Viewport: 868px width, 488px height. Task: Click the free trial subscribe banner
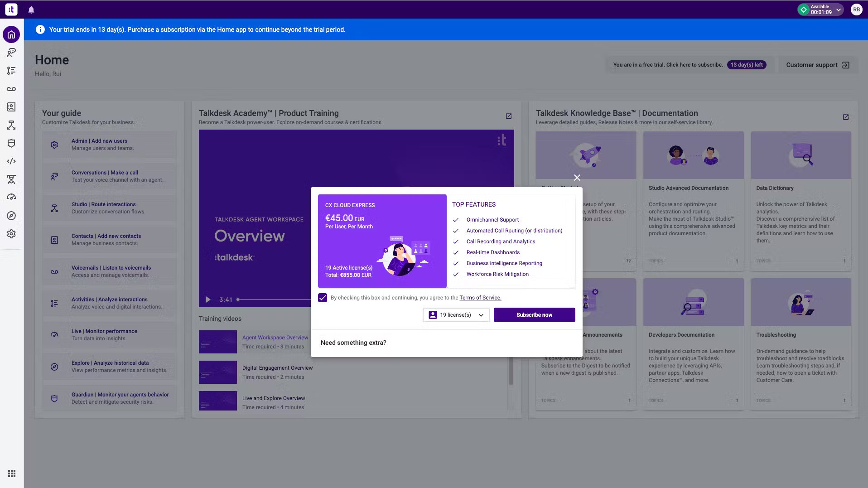(690, 65)
